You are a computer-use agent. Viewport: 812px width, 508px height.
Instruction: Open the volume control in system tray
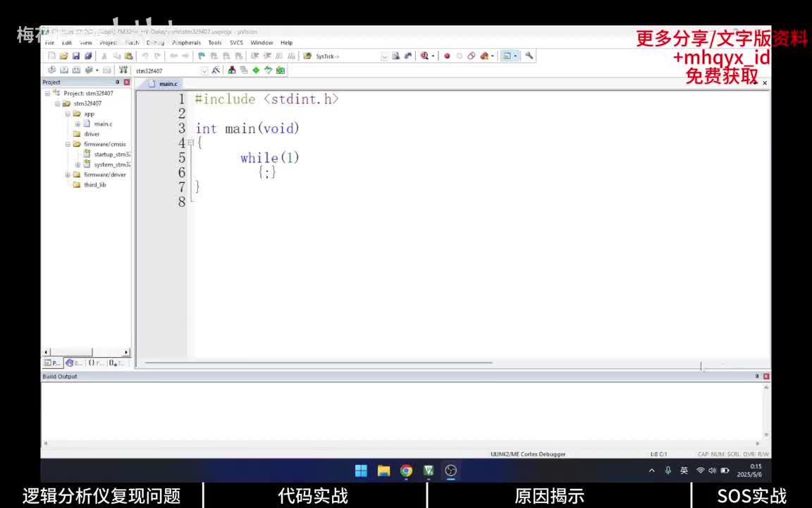click(x=713, y=471)
